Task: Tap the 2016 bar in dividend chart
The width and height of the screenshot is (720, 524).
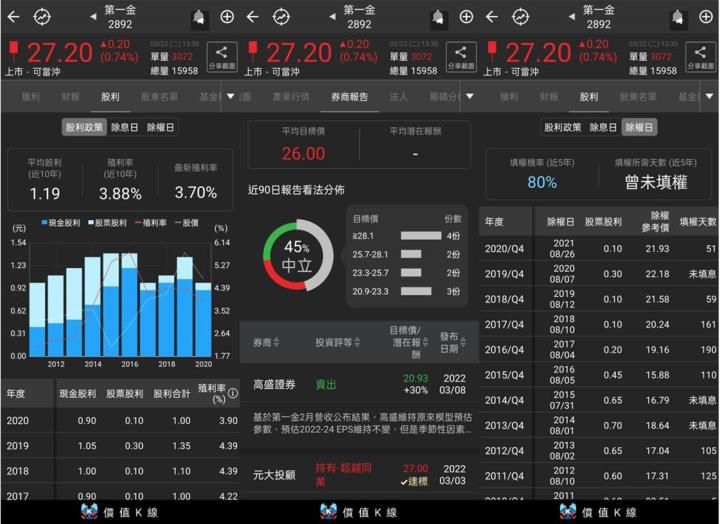Action: click(129, 304)
